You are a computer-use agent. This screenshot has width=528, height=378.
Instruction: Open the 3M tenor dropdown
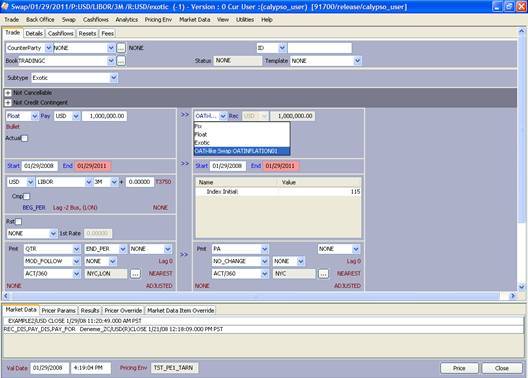[x=114, y=182]
